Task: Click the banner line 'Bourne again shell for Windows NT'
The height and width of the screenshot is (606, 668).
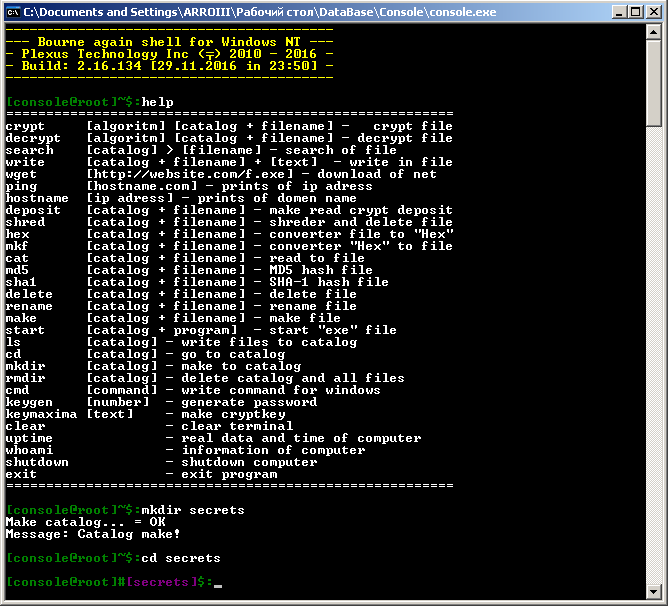Action: (x=169, y=42)
